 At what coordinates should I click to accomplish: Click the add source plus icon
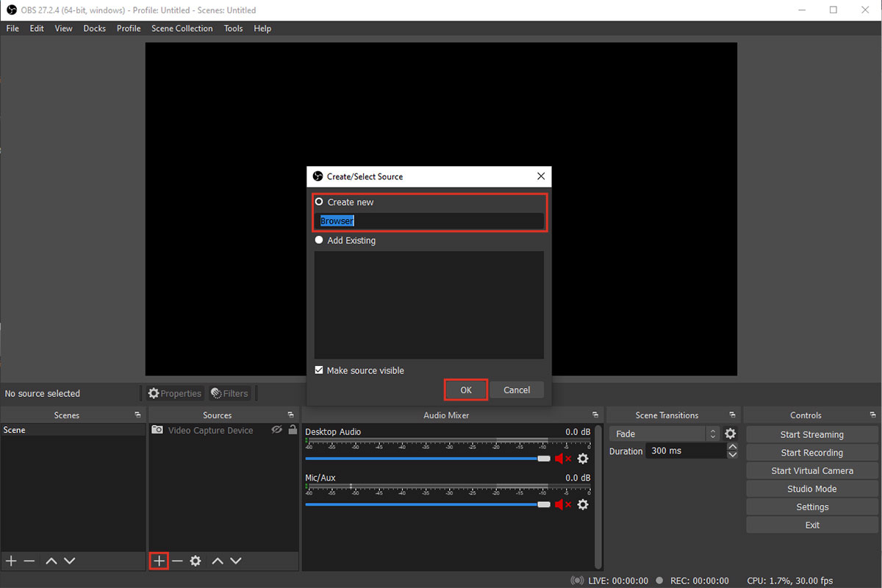[159, 561]
